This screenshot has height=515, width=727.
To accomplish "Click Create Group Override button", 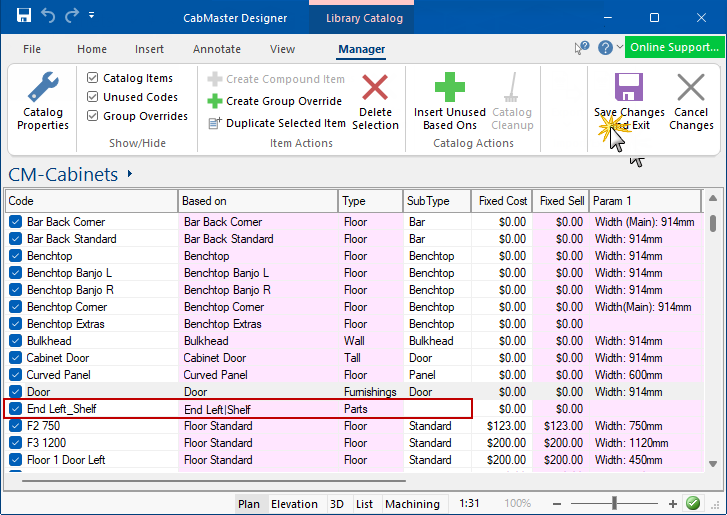I will (275, 101).
